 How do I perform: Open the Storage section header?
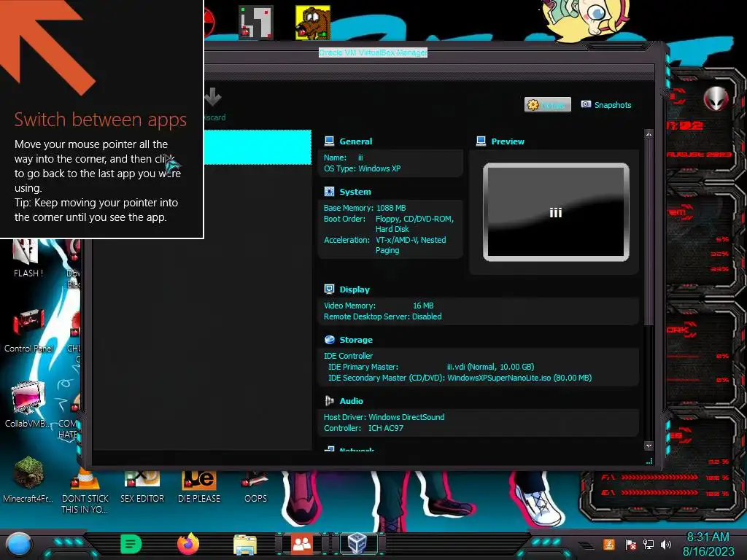pyautogui.click(x=356, y=340)
